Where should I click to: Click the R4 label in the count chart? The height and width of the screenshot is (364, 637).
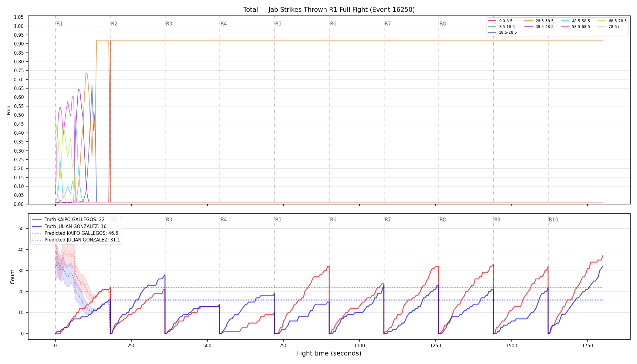(224, 220)
